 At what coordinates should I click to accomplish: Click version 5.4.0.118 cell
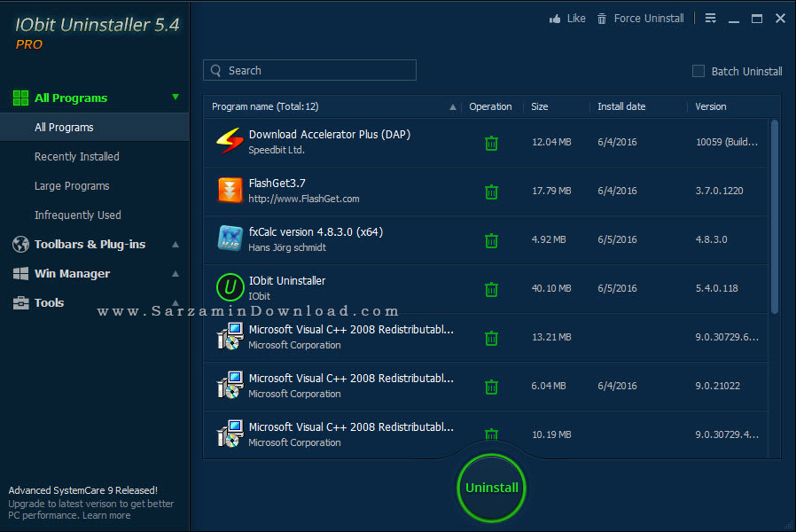[716, 288]
